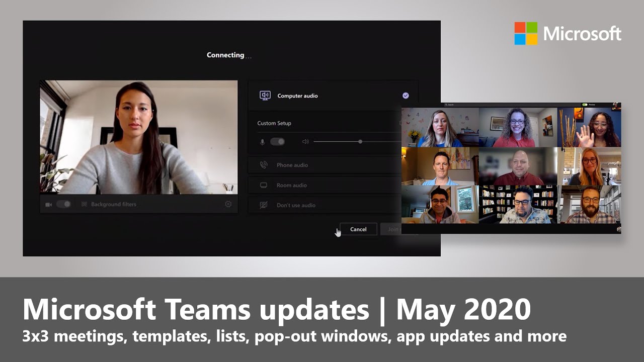Click the speaker volume icon
The width and height of the screenshot is (644, 362).
[x=305, y=142]
